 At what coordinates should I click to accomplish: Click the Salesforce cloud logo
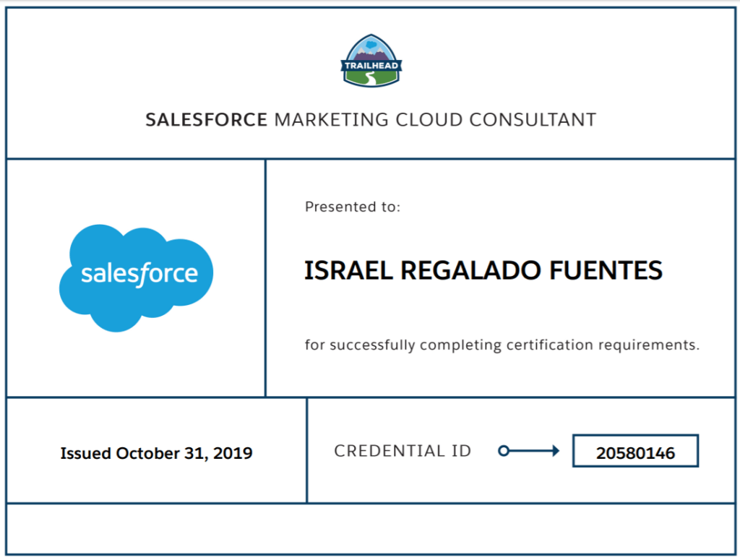click(x=136, y=278)
